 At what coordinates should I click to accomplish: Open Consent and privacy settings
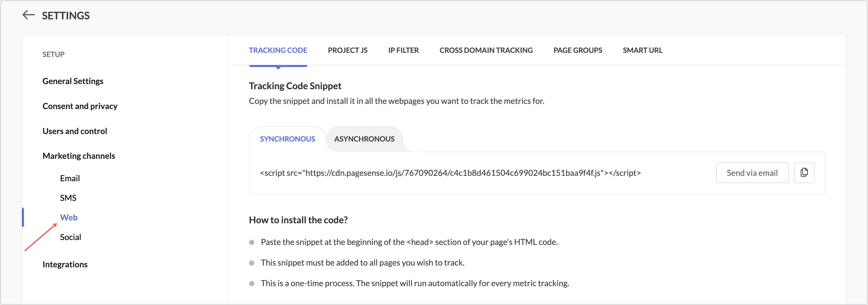80,106
